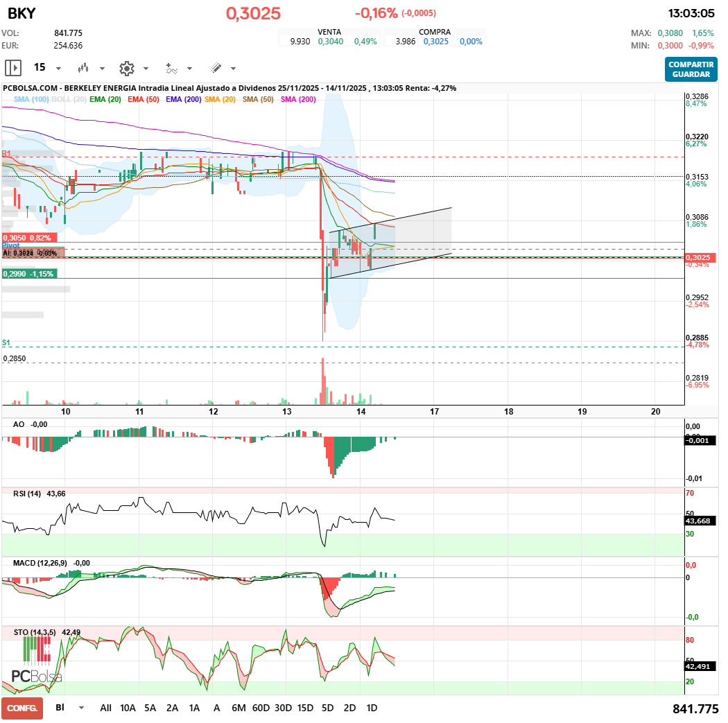Expand the indicators dropdown arrow
This screenshot has height=723, width=728.
click(x=189, y=69)
